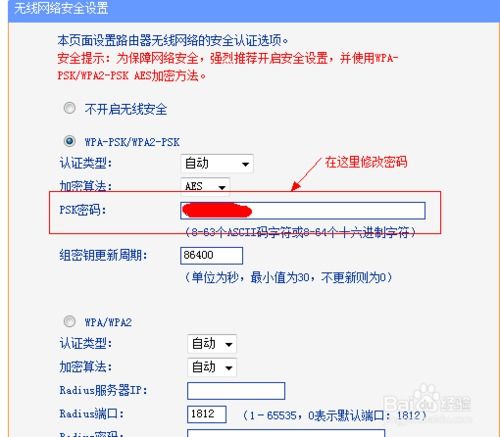Image resolution: width=500 pixels, height=437 pixels.
Task: Click the 组密钥更新周期 label
Action: pos(103,255)
